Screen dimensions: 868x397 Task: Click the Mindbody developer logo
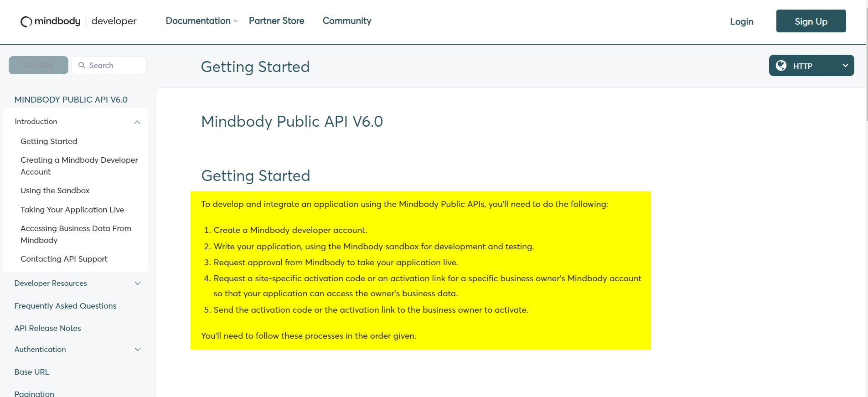click(78, 21)
